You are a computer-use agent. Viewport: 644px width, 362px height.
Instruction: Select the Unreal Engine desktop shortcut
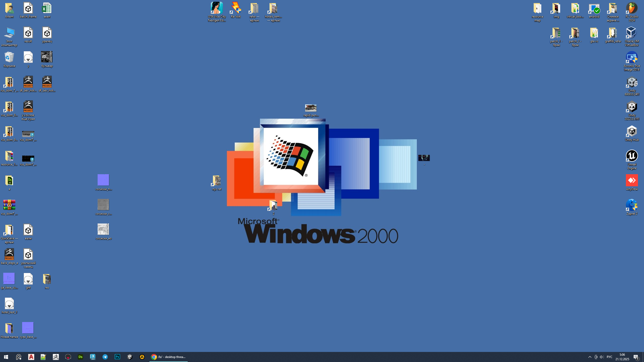[631, 159]
